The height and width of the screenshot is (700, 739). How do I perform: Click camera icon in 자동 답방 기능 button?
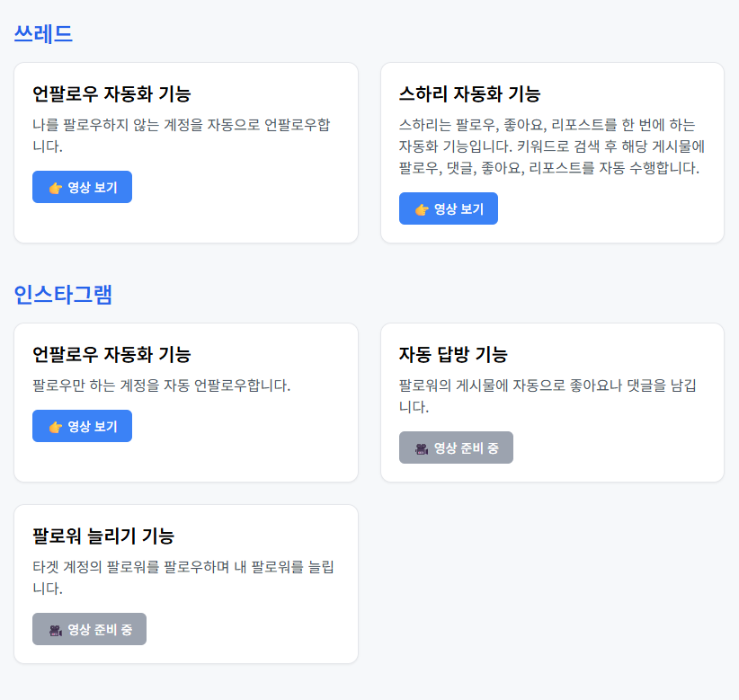(422, 448)
